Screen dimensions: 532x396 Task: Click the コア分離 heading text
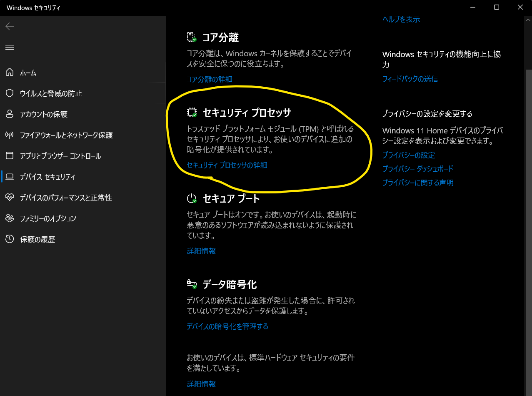click(x=220, y=38)
